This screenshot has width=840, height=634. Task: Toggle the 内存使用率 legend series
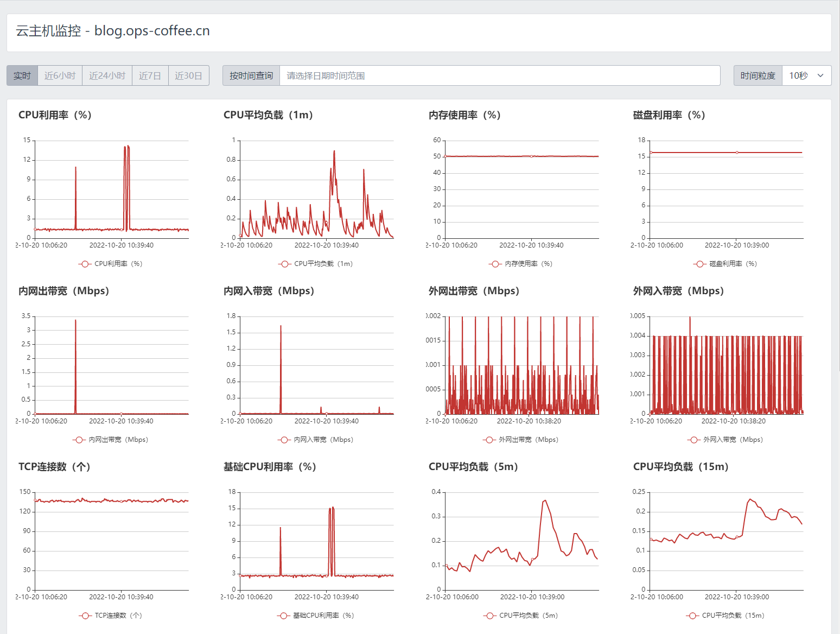point(495,264)
